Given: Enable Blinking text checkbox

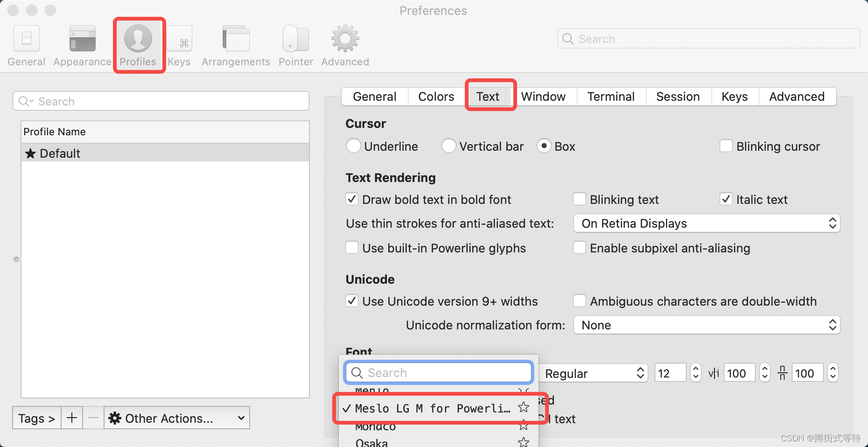Looking at the screenshot, I should [580, 199].
